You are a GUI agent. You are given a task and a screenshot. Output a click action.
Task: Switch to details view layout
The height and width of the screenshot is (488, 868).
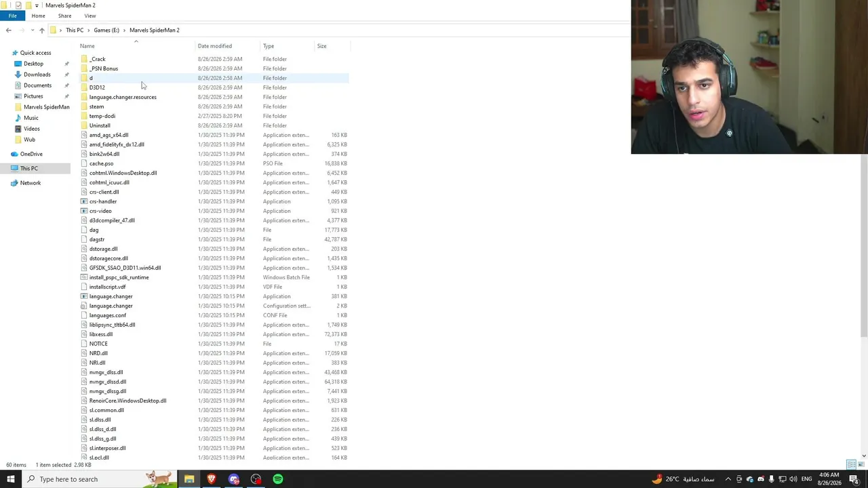[x=851, y=464]
